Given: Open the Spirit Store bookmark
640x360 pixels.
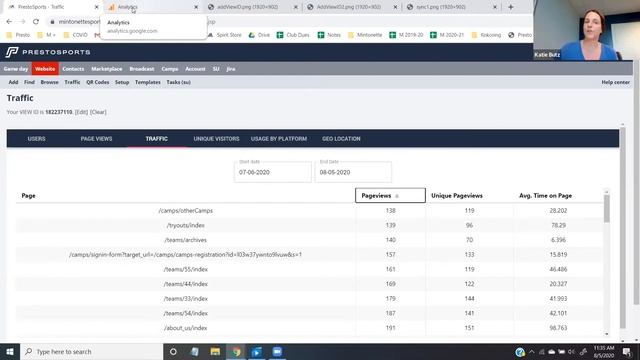Looking at the screenshot, I should tap(224, 35).
